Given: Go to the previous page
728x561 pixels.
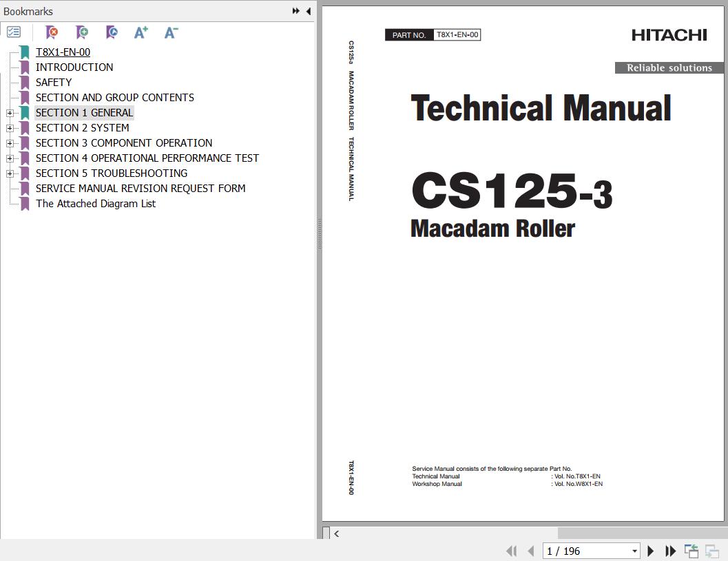Looking at the screenshot, I should [531, 551].
